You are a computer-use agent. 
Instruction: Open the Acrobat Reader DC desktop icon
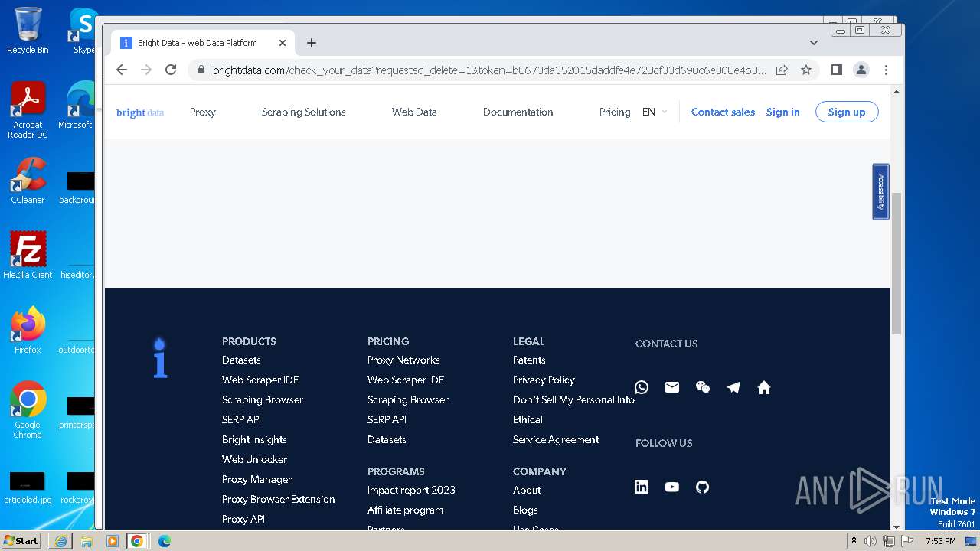pos(28,110)
